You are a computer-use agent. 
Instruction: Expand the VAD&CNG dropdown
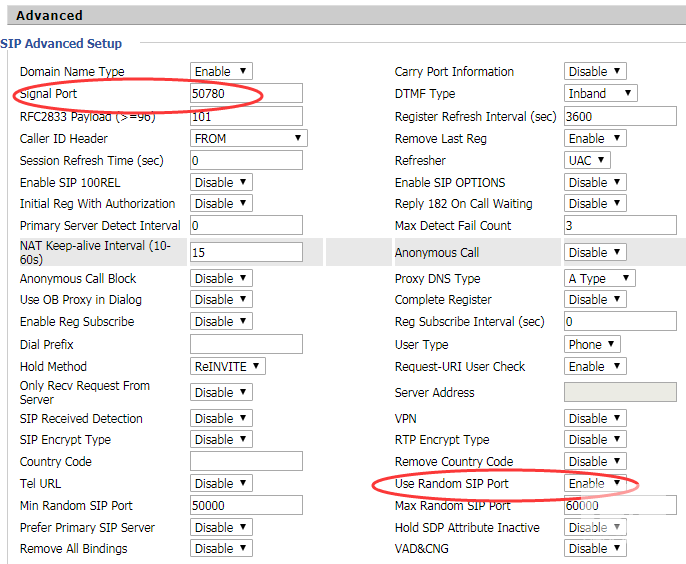(595, 549)
